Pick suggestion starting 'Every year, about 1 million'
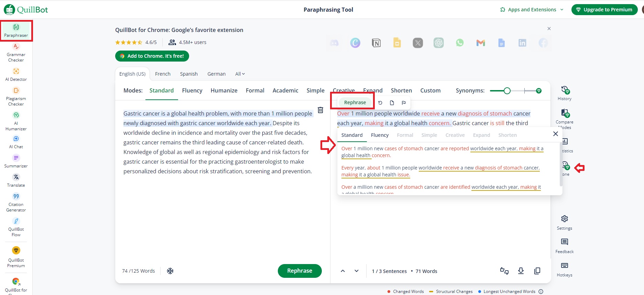Screen dimensions: 644x295 pyautogui.click(x=441, y=171)
